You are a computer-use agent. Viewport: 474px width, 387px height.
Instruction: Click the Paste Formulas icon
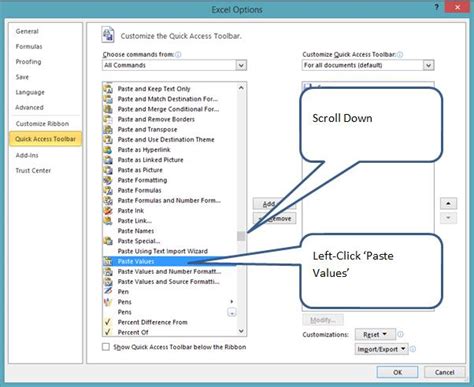click(x=108, y=190)
